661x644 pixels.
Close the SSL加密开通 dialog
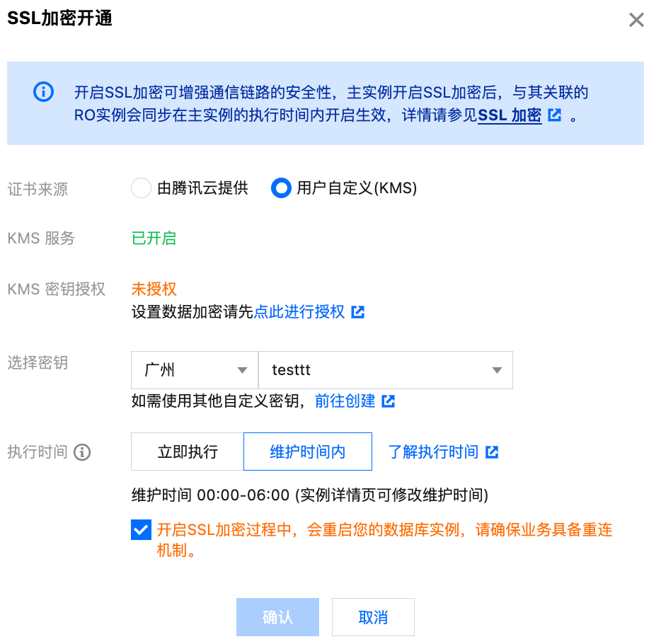[x=636, y=20]
